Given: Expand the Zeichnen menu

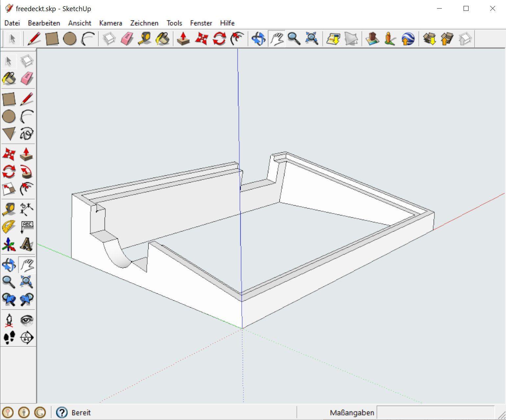Looking at the screenshot, I should coord(144,23).
